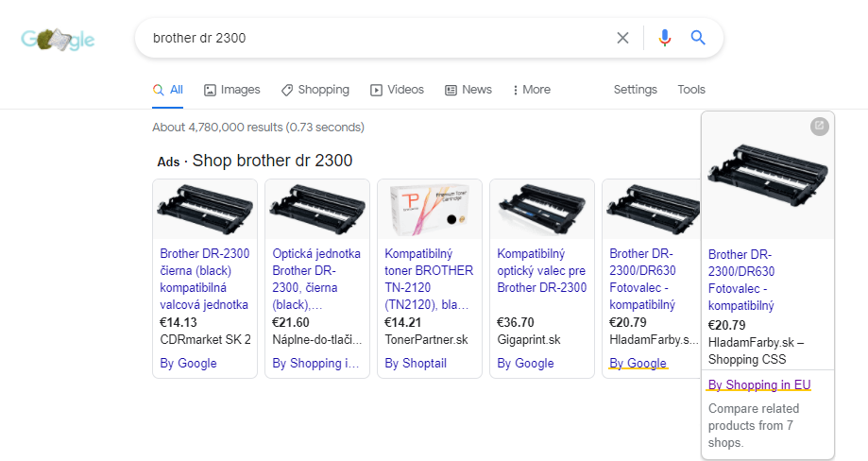Screen dimensions: 868x461
Task: Start voice search with microphone icon
Action: pos(665,38)
